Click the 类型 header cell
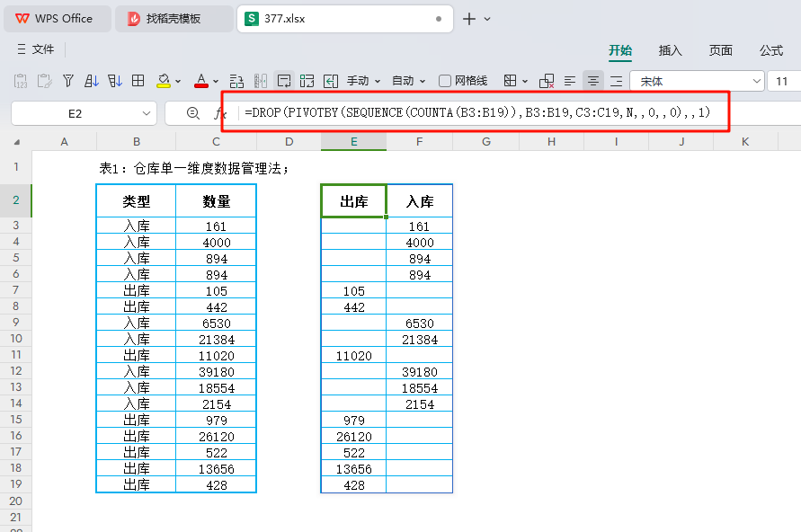Screen dimensions: 801x532 [x=137, y=201]
